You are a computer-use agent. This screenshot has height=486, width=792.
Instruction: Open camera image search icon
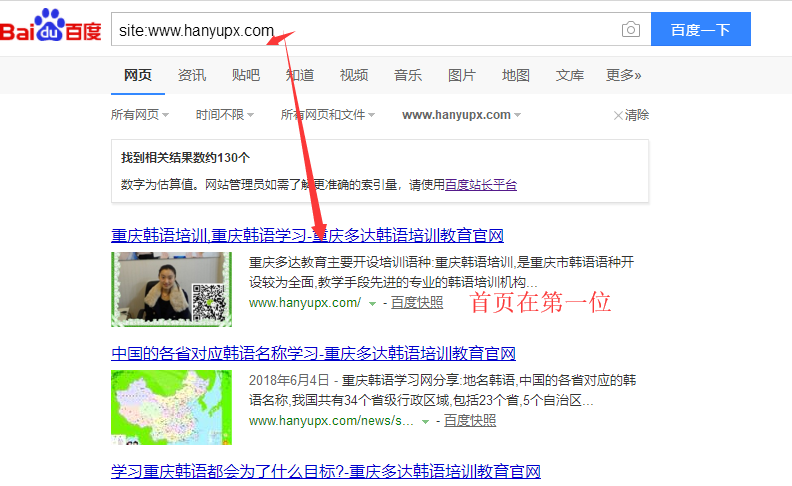click(x=630, y=29)
